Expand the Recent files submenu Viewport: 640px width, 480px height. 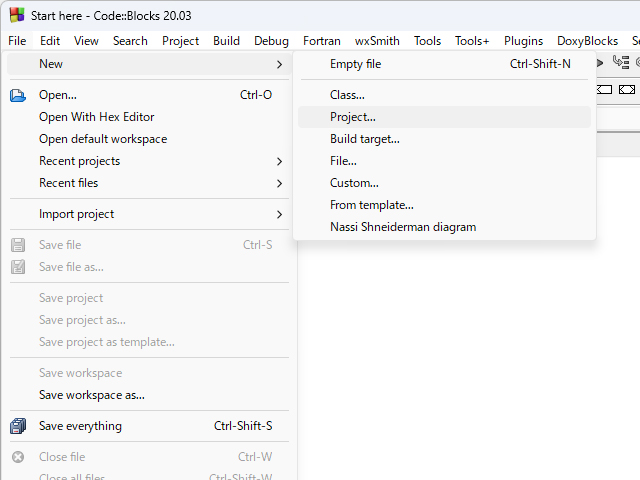(x=279, y=184)
